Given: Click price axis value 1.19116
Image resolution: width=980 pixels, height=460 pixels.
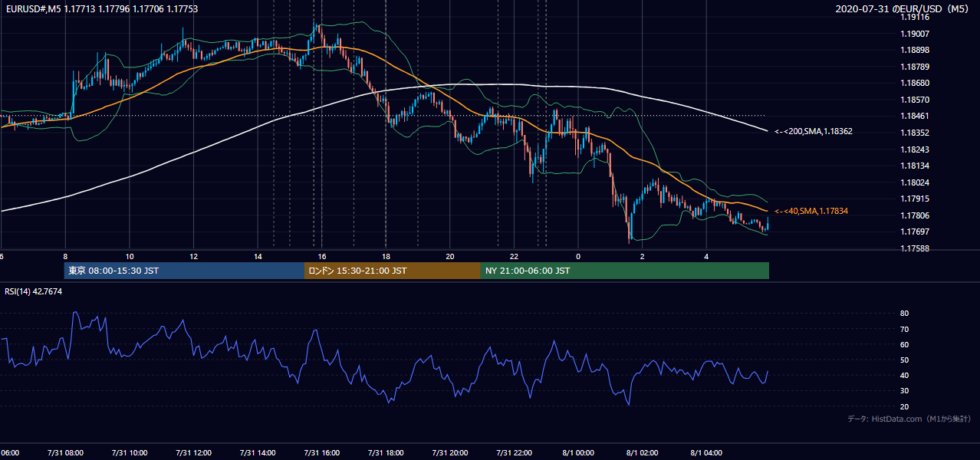Looking at the screenshot, I should coord(914,17).
